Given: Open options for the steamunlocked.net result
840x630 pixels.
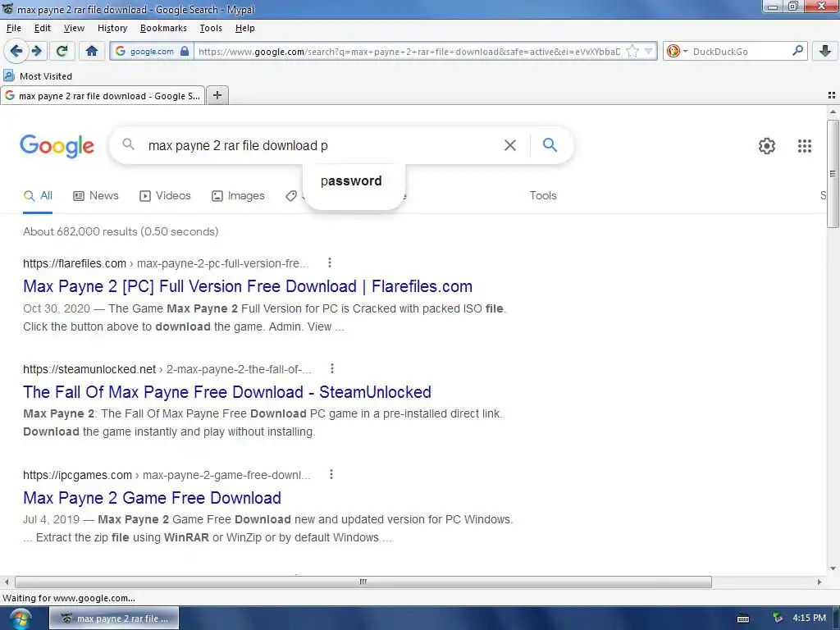Looking at the screenshot, I should [x=332, y=368].
